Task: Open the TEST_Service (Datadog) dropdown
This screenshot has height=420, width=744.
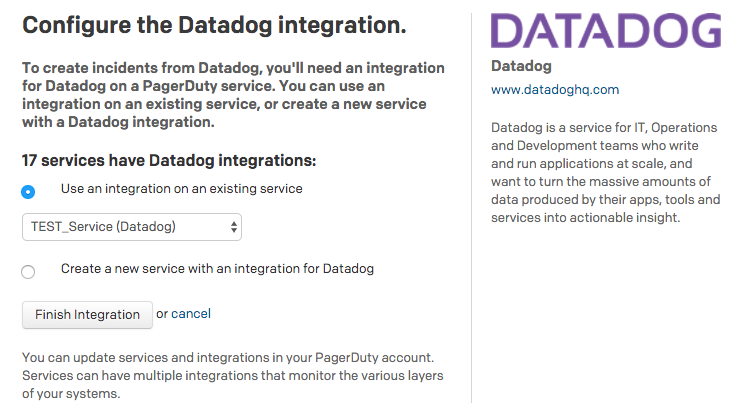Action: click(x=132, y=227)
